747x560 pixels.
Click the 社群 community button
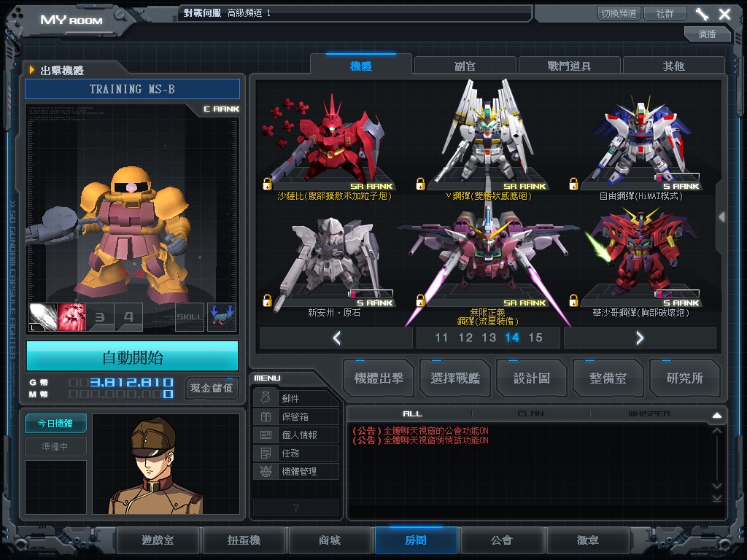[x=665, y=13]
